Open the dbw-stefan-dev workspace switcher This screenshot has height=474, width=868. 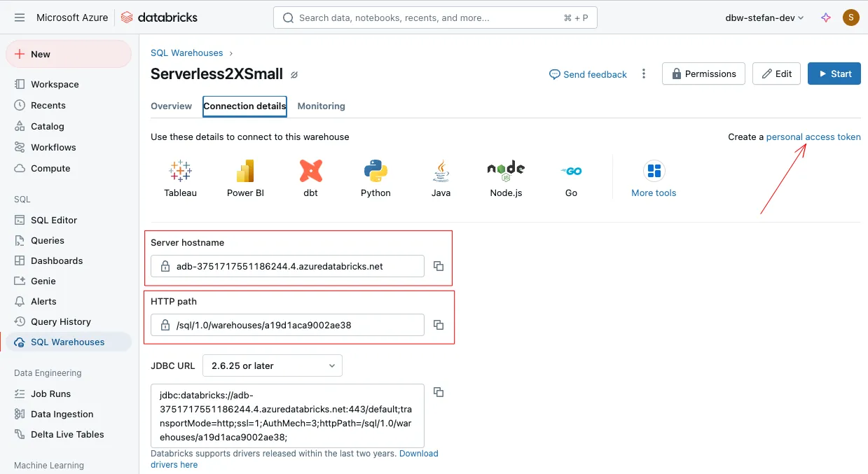click(764, 18)
